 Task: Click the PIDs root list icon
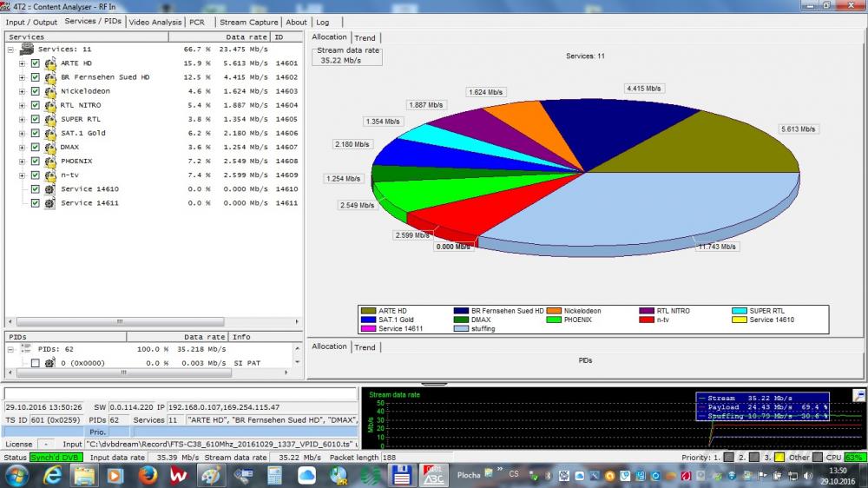point(26,349)
